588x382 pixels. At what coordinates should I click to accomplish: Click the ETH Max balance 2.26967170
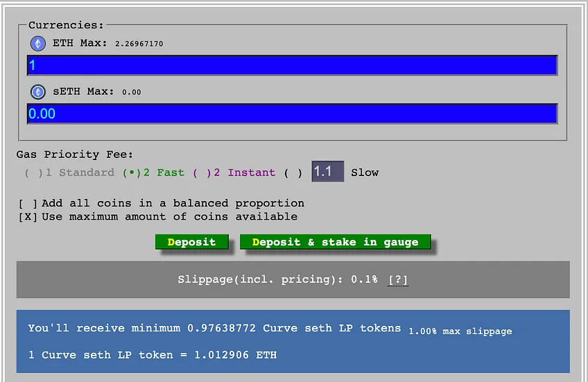click(x=139, y=44)
